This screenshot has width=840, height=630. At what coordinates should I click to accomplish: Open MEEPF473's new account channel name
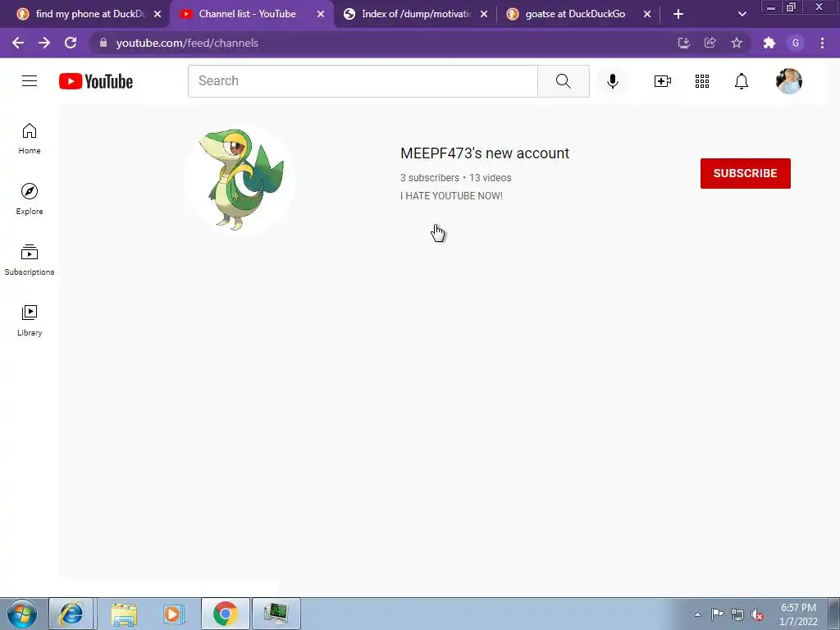[x=484, y=153]
